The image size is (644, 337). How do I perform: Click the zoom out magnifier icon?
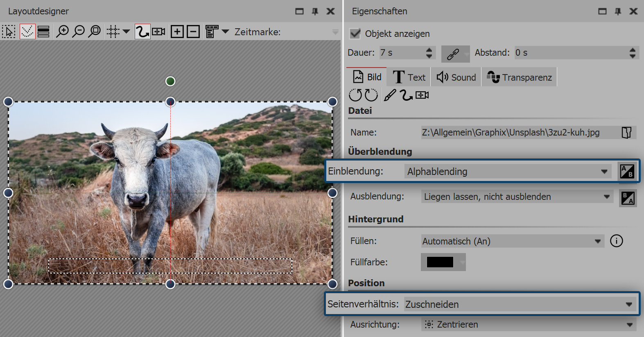click(78, 32)
